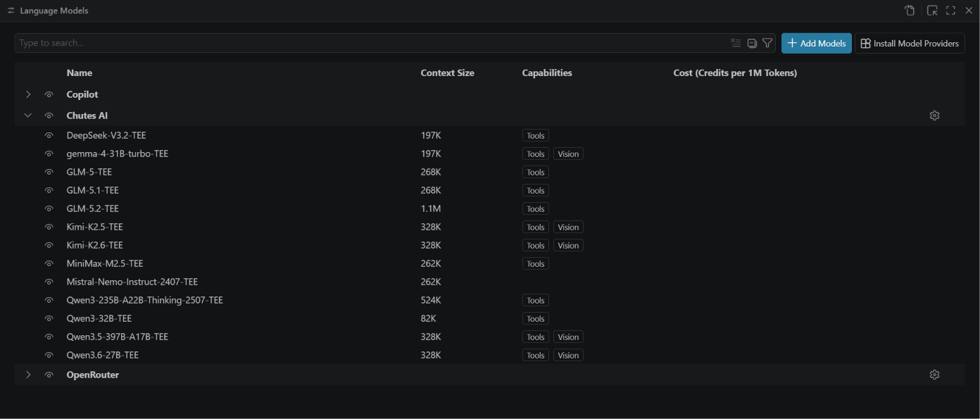Click Tools tag on DeepSeek-V3.2-TEE row
980x419 pixels.
click(x=536, y=135)
